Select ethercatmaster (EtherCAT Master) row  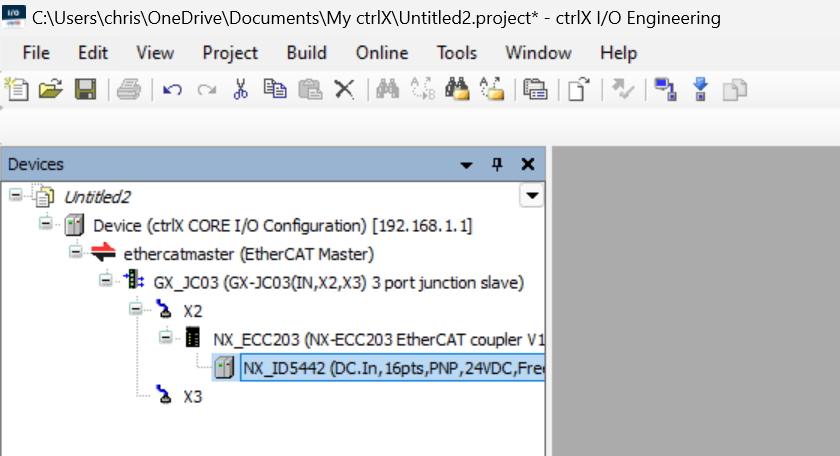pyautogui.click(x=249, y=254)
